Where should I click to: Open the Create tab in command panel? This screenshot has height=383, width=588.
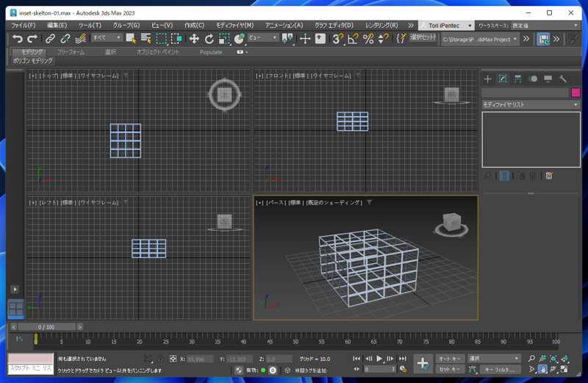click(x=487, y=79)
